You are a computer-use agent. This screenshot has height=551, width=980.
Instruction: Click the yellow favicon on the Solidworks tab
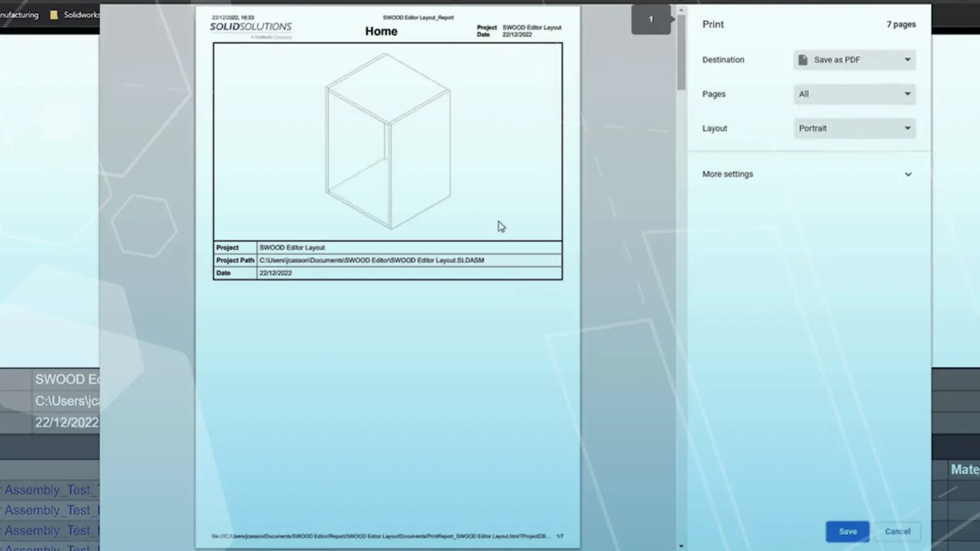point(54,14)
